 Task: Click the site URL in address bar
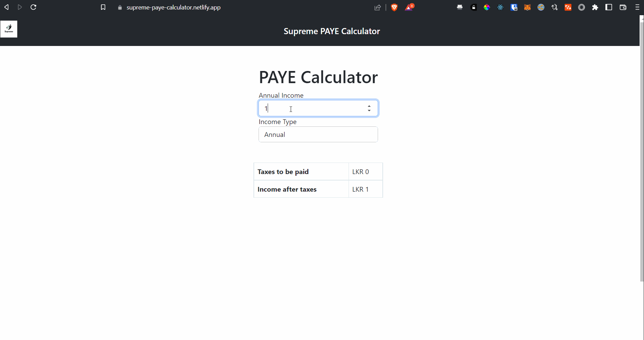pos(173,7)
